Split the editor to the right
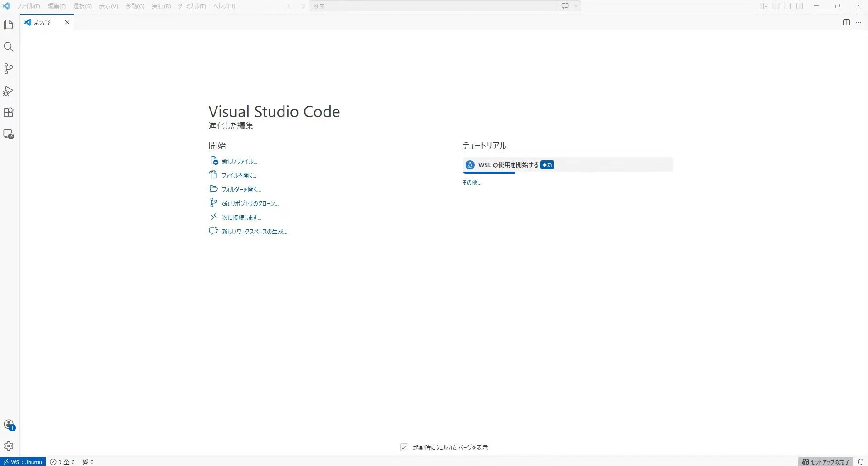Viewport: 868px width, 466px height. click(846, 22)
